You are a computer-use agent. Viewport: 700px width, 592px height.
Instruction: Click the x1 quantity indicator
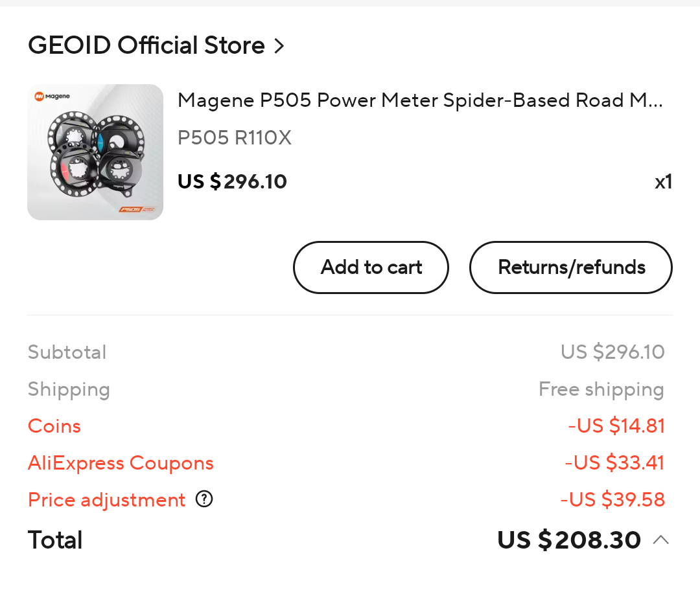tap(663, 182)
